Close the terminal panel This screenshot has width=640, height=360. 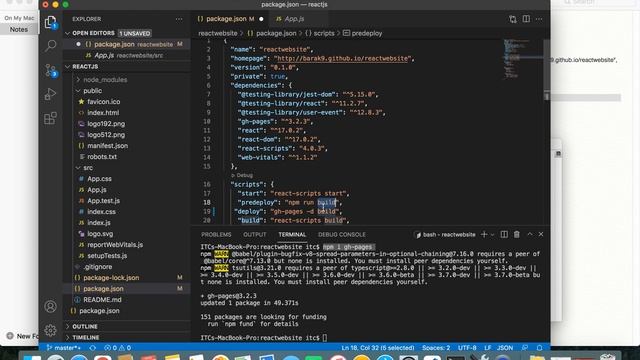(x=541, y=234)
